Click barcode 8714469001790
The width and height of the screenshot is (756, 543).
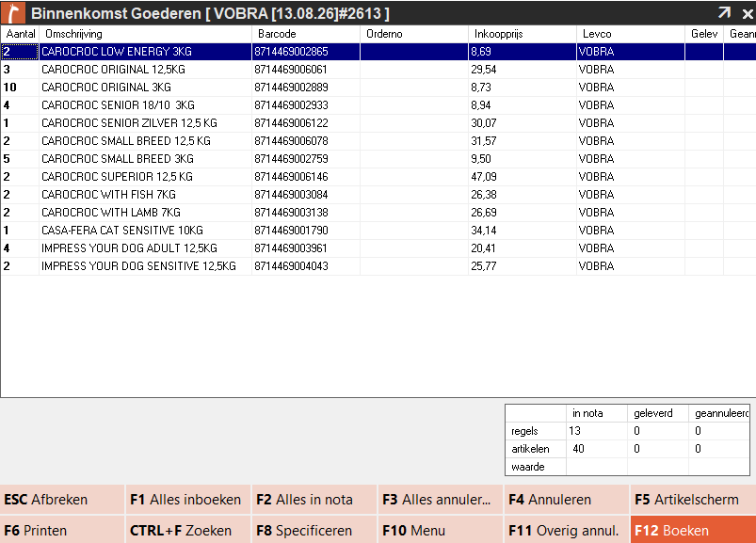(291, 231)
